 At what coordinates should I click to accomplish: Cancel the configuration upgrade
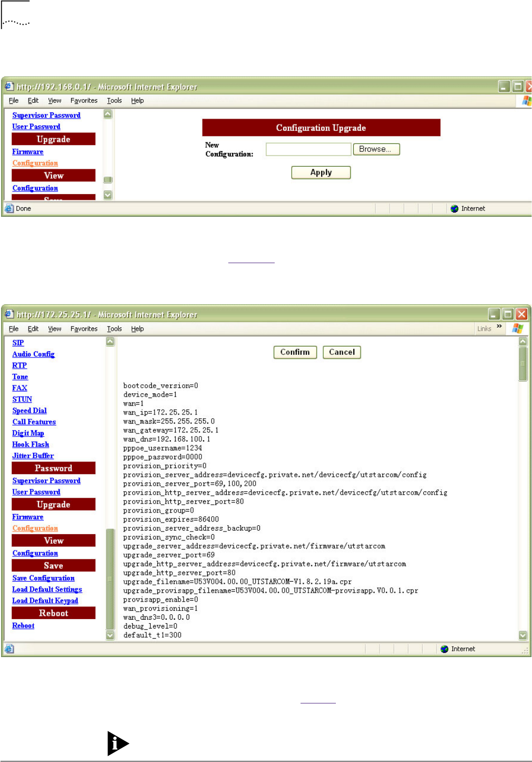(342, 352)
